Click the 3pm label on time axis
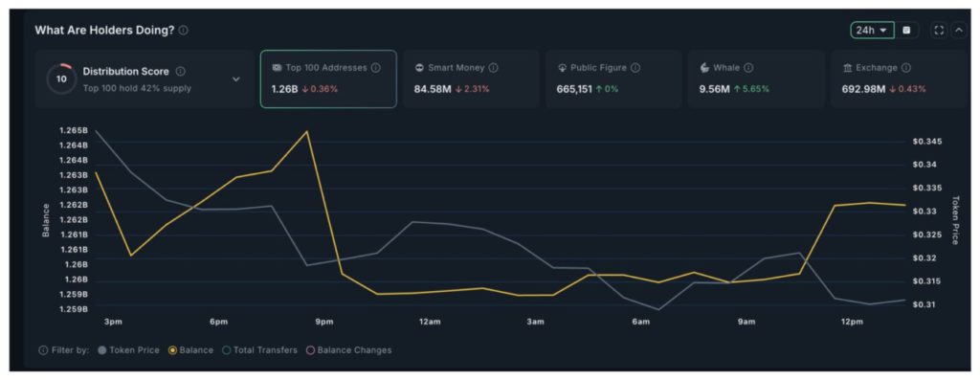Viewport: 980px width, 380px height. point(113,322)
